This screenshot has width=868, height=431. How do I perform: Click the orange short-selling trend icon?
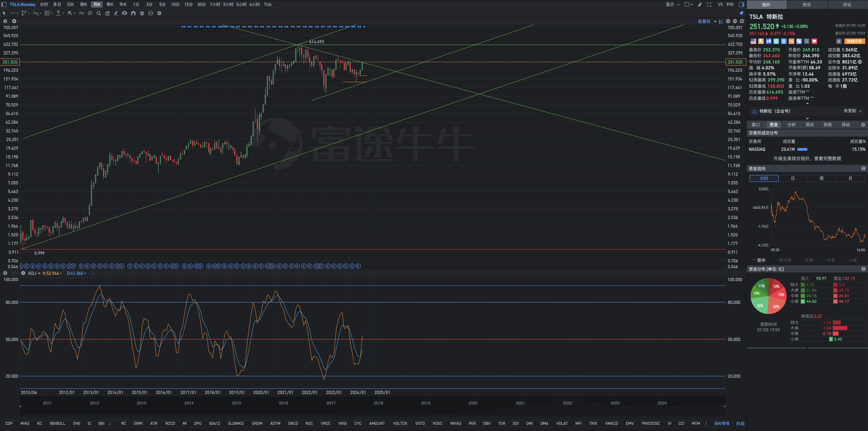coord(791,41)
